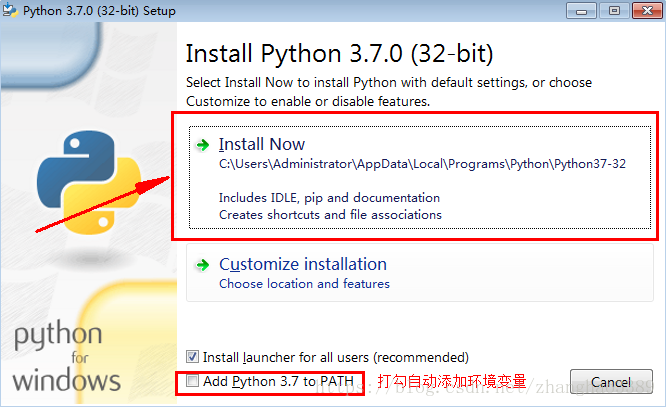Click the 'Add Python 3.7 to PATH' label
The image size is (666, 407).
click(x=278, y=382)
